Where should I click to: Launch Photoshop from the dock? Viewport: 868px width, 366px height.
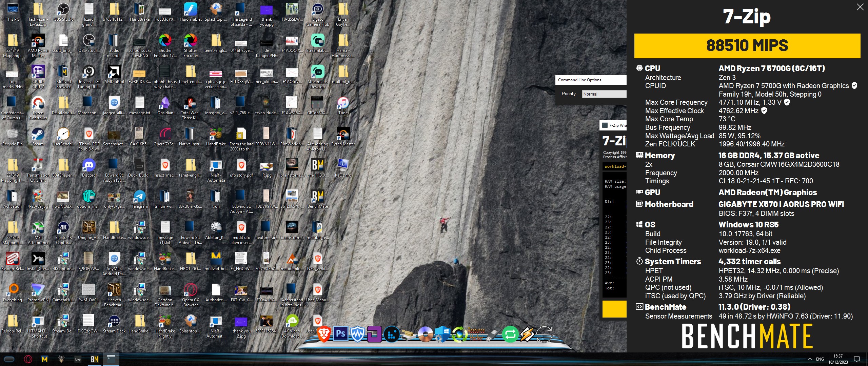pos(341,334)
